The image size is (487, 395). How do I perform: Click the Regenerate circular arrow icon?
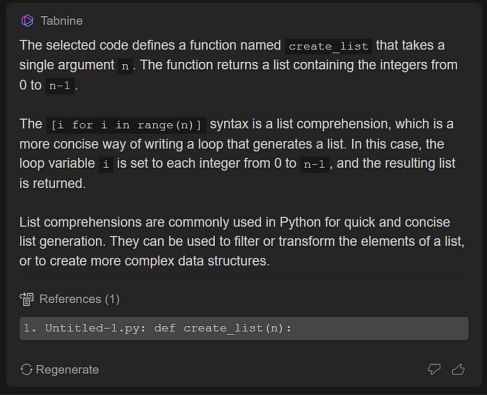[26, 369]
